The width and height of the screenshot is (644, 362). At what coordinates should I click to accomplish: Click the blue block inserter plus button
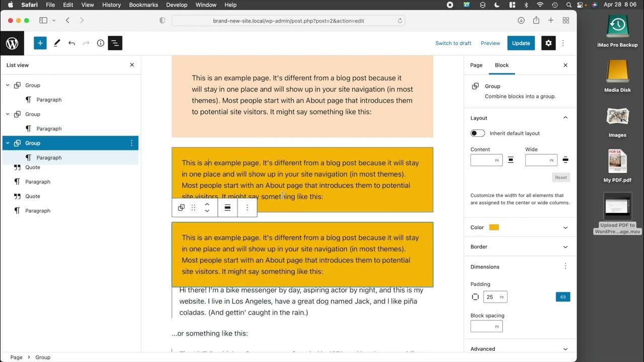click(x=40, y=43)
